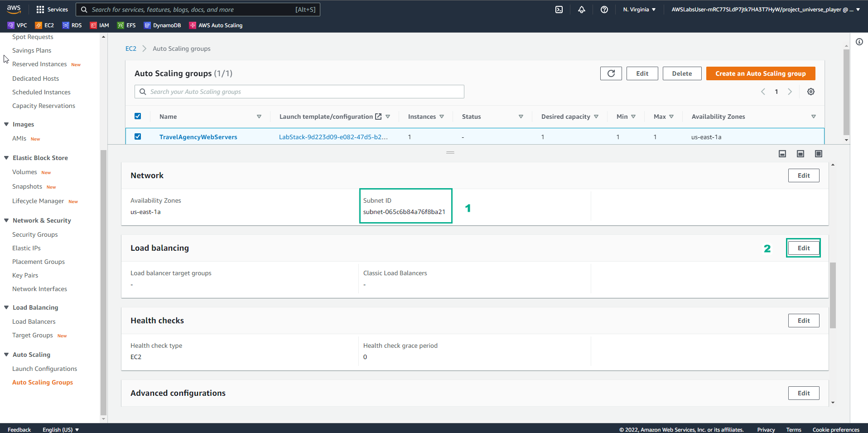
Task: Click the split panel resize handle
Action: [450, 152]
